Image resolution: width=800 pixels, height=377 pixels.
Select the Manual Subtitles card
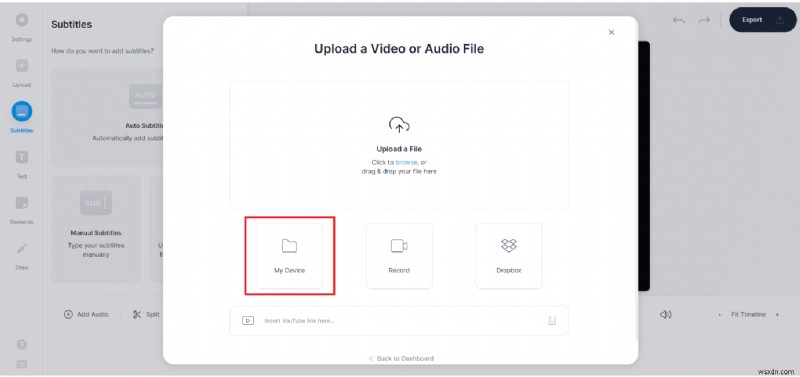pos(96,229)
